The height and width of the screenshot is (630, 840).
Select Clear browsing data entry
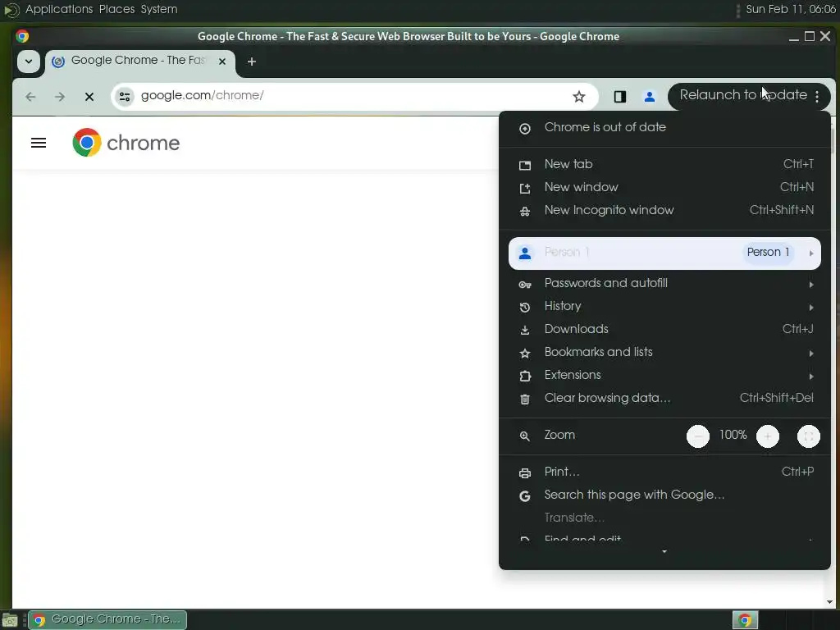pyautogui.click(x=664, y=399)
